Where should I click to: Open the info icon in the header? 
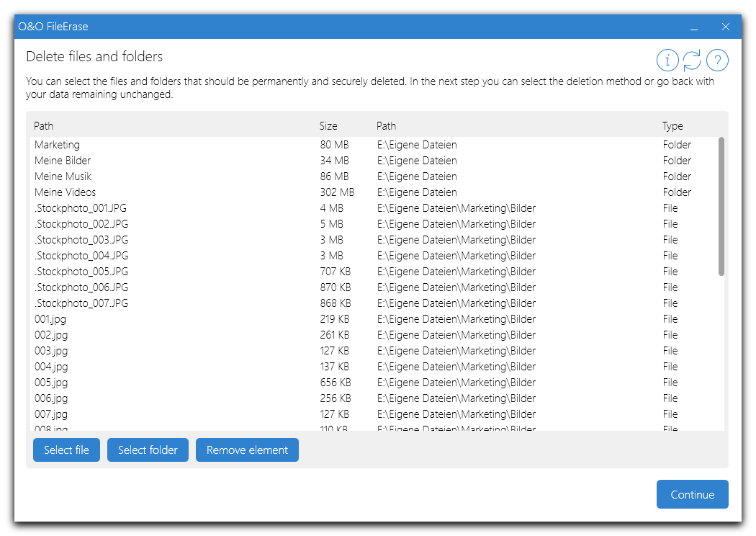pos(667,61)
